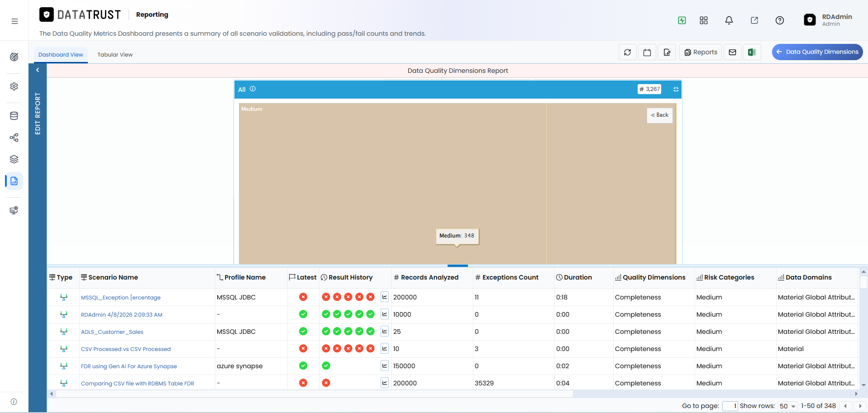Click the apps grid icon in header
The image size is (868, 413).
[x=704, y=20]
